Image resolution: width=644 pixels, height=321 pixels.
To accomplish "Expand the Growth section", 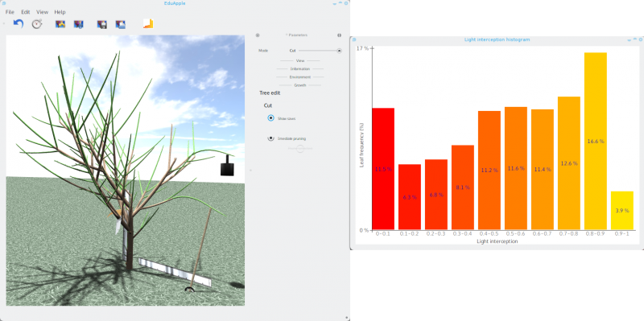I will [300, 85].
